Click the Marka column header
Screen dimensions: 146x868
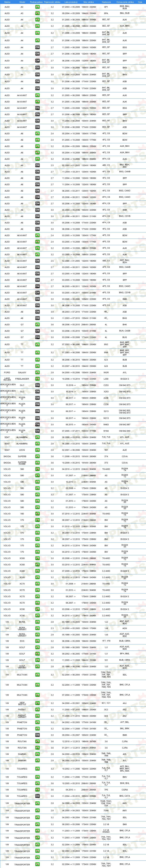[7, 2]
